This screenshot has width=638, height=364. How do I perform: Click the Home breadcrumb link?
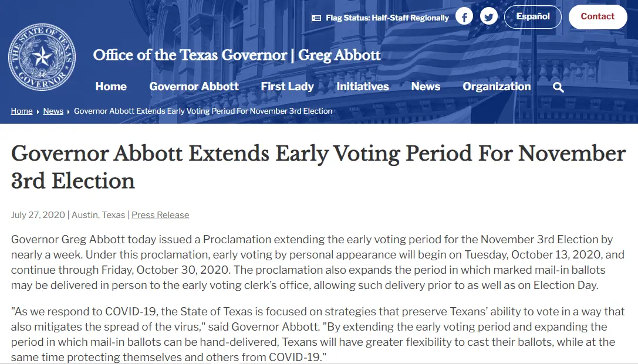click(22, 111)
